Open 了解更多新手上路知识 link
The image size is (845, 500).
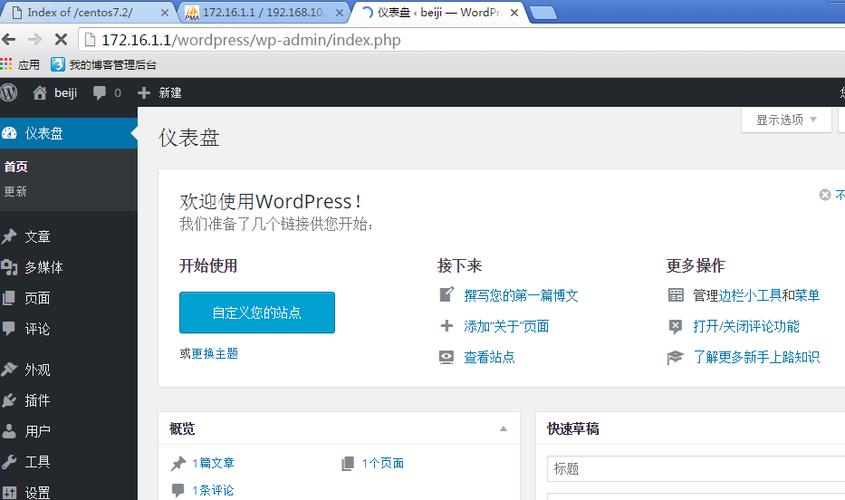point(757,357)
